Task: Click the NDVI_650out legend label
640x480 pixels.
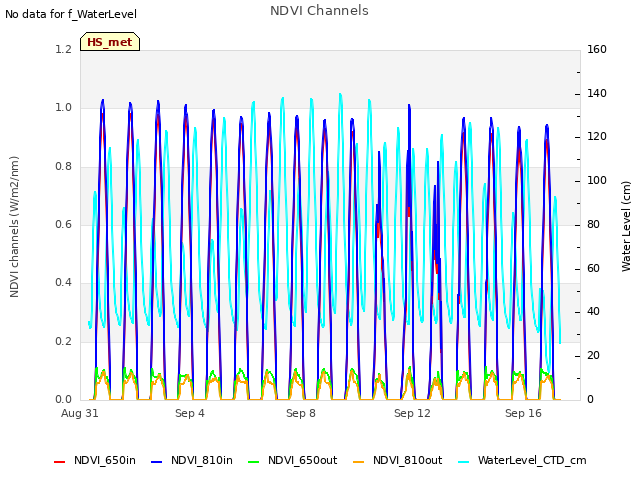Action: pyautogui.click(x=302, y=460)
